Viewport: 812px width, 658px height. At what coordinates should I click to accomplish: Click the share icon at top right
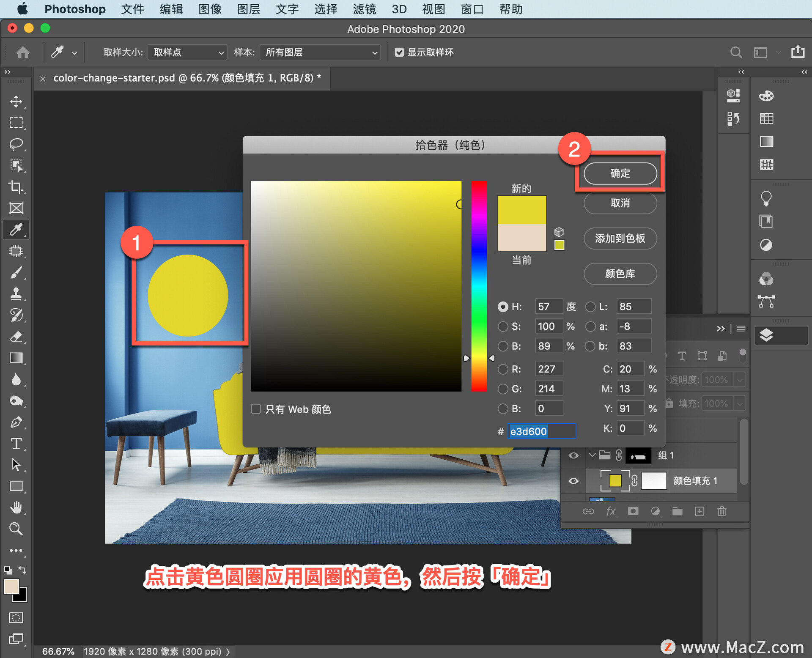pyautogui.click(x=798, y=52)
